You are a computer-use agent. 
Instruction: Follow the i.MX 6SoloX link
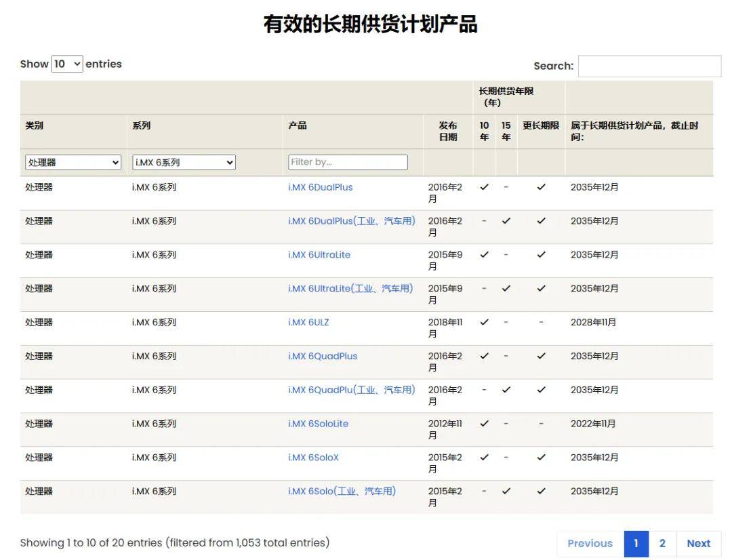coord(313,458)
